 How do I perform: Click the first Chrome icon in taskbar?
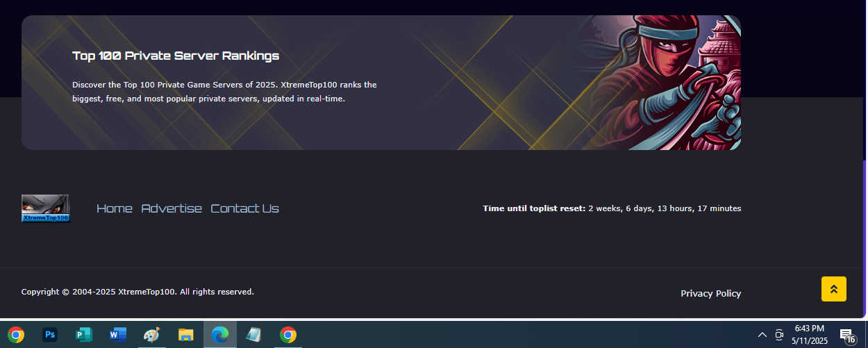[x=16, y=335]
